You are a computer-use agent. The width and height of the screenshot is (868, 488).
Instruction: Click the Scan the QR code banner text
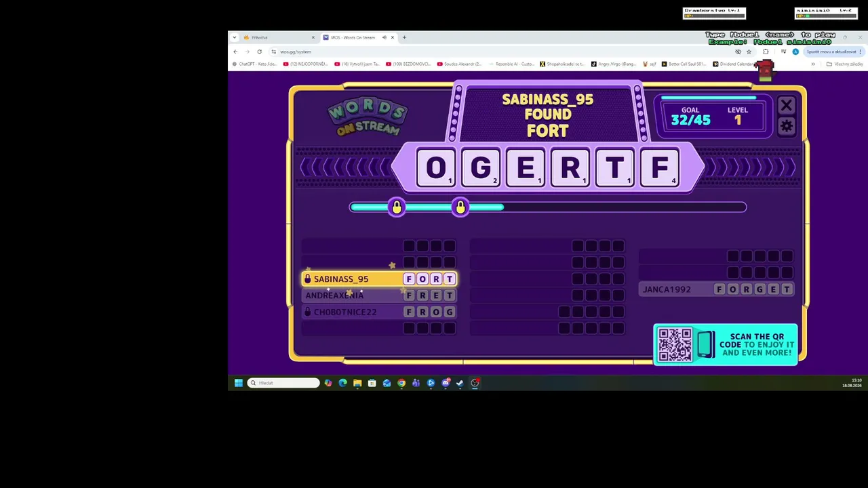point(757,344)
